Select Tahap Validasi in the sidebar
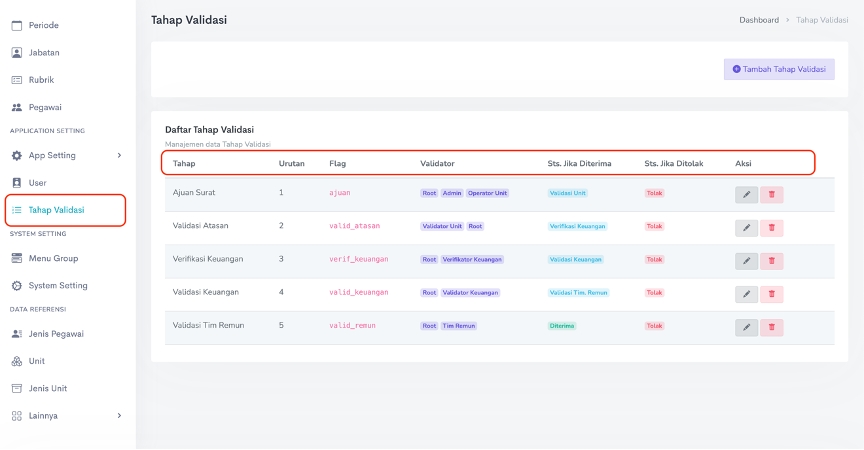This screenshot has width=864, height=450. coord(56,210)
